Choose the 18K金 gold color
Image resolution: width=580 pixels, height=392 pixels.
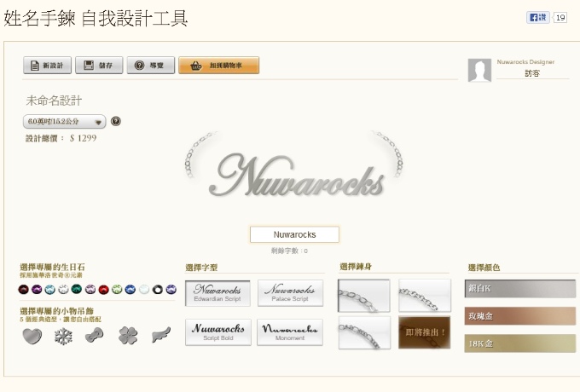(x=520, y=343)
